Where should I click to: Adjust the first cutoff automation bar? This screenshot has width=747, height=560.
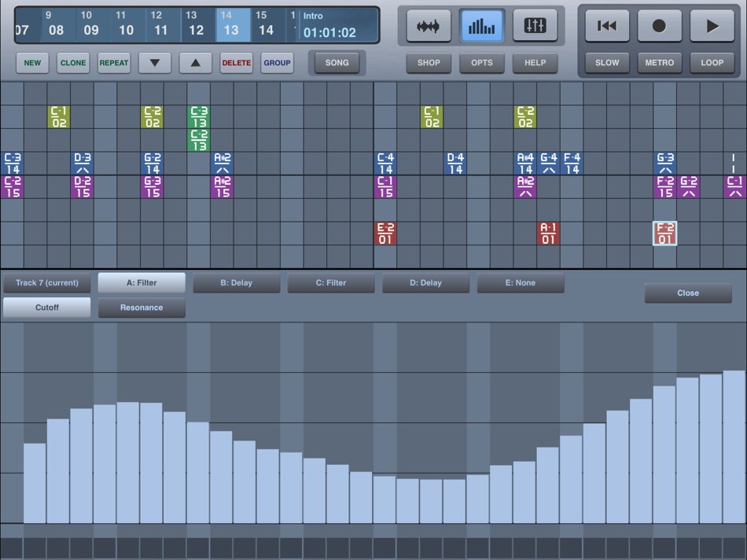[x=35, y=483]
